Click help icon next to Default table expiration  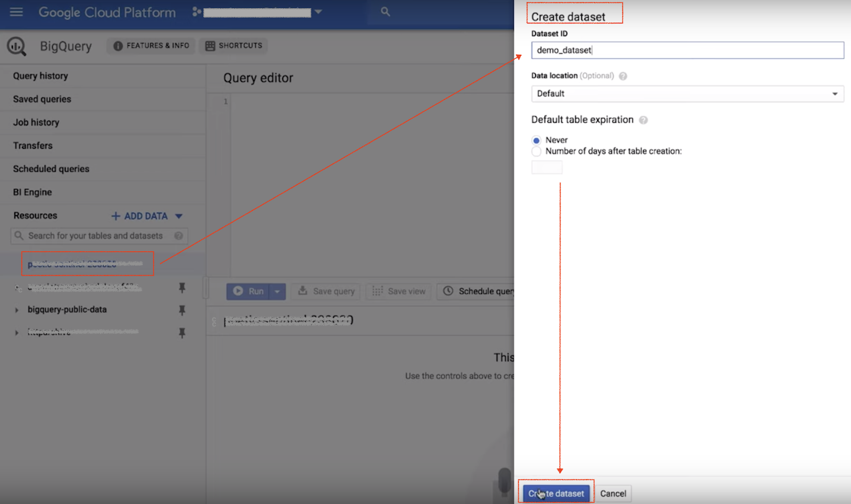643,120
